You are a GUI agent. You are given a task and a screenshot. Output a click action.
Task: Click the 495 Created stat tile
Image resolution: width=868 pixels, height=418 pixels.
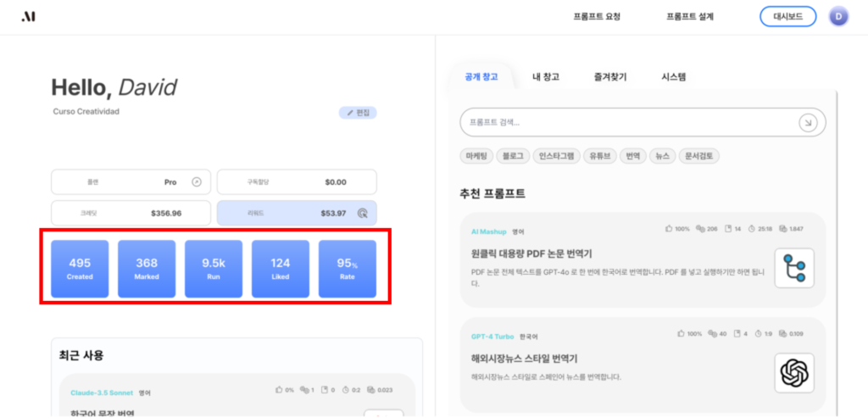pos(80,269)
